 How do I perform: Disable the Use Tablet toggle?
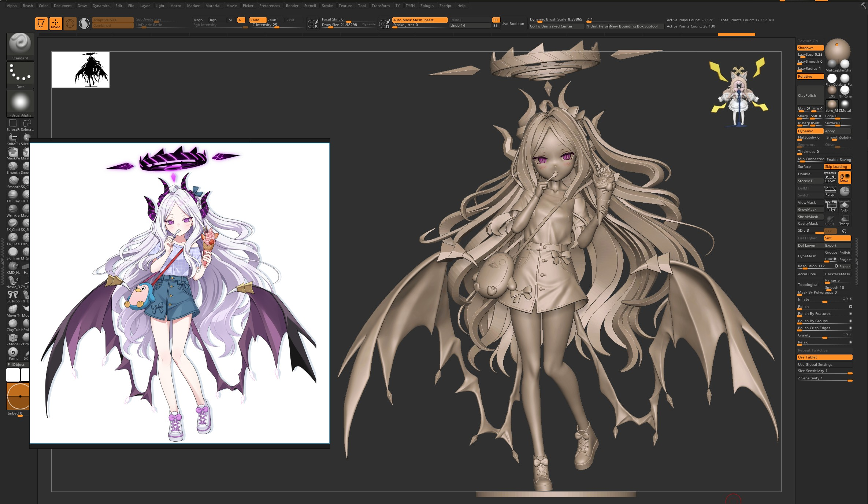click(824, 357)
